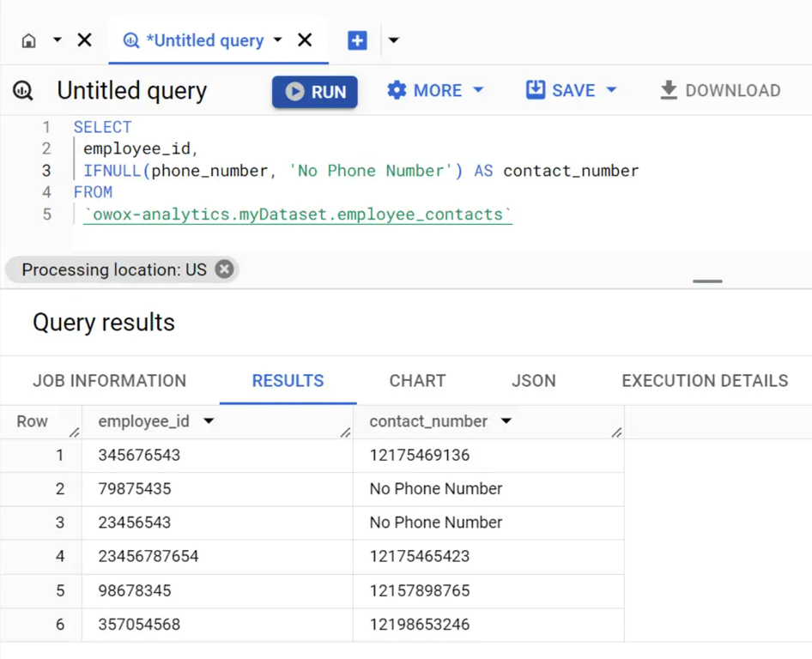Viewport: 812px width, 659px height.
Task: Select employee_id cell 23456543
Action: 217,523
